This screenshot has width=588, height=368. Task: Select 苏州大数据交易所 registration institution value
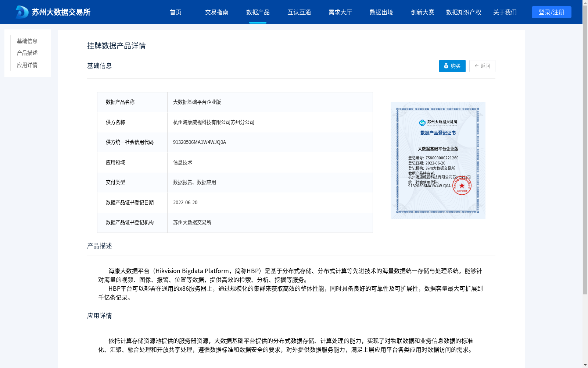tap(192, 222)
